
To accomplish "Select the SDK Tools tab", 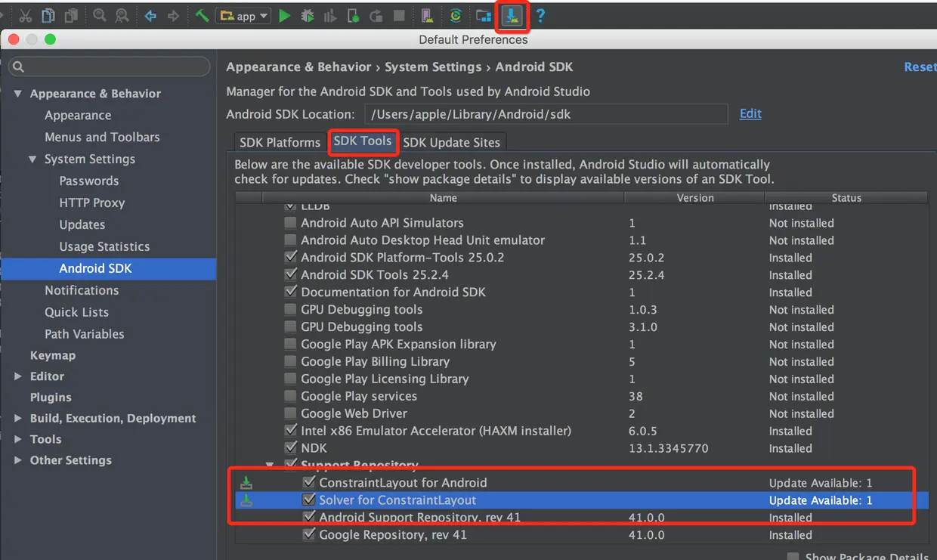I will point(363,141).
